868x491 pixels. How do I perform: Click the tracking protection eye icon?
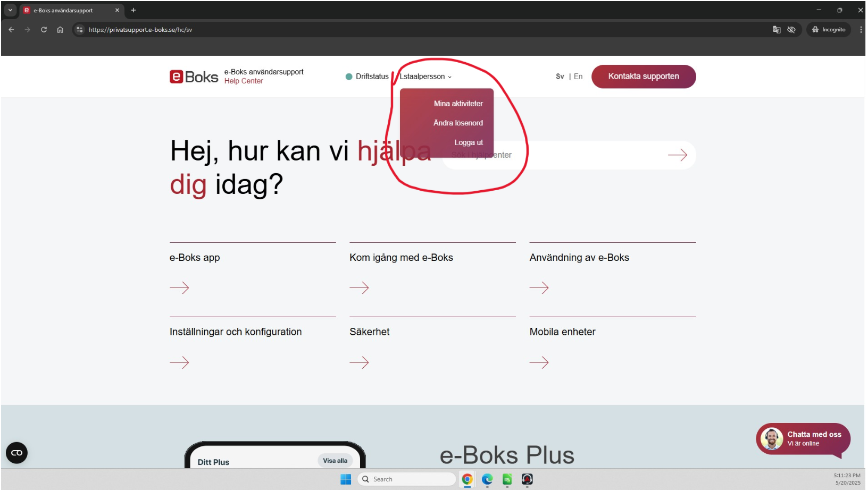click(791, 30)
